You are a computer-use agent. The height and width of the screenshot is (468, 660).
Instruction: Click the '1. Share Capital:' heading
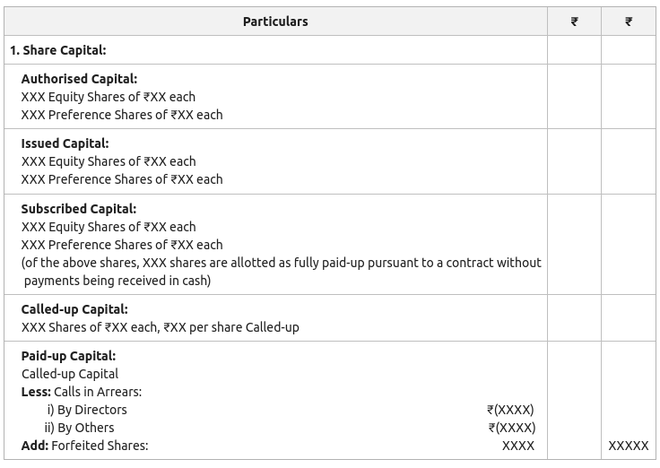pyautogui.click(x=58, y=50)
